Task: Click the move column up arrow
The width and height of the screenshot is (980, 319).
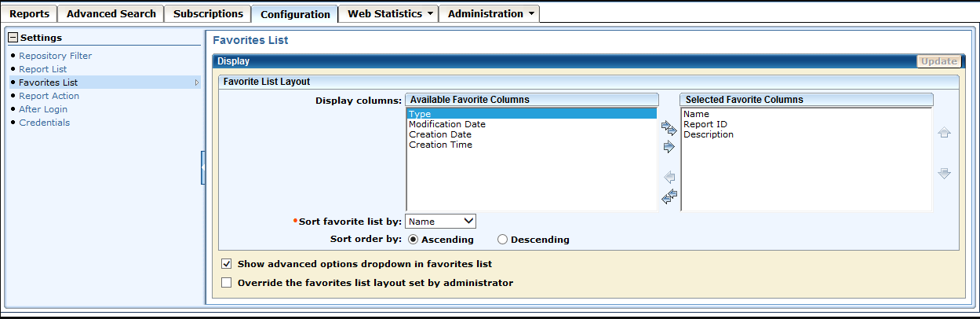Action: click(945, 134)
